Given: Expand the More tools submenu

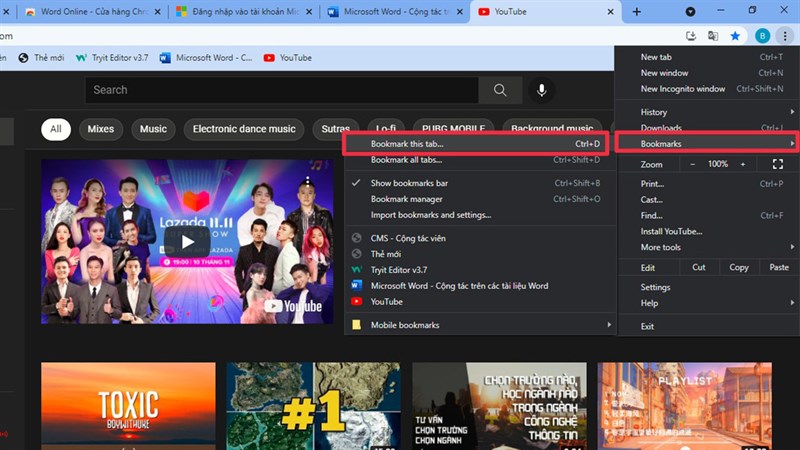Looking at the screenshot, I should point(708,247).
